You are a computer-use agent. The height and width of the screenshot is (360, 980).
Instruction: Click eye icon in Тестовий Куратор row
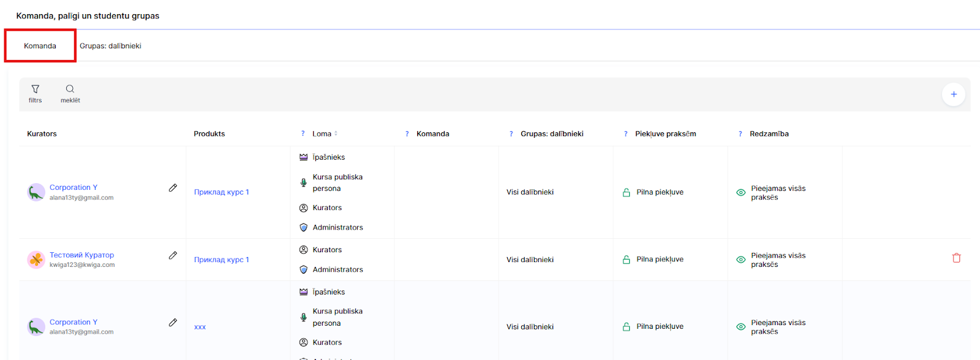(741, 260)
